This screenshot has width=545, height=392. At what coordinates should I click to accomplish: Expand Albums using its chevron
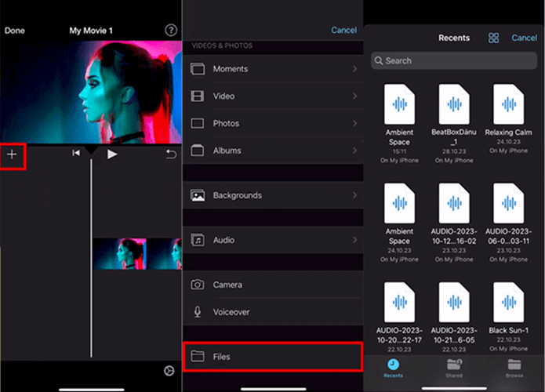click(354, 151)
